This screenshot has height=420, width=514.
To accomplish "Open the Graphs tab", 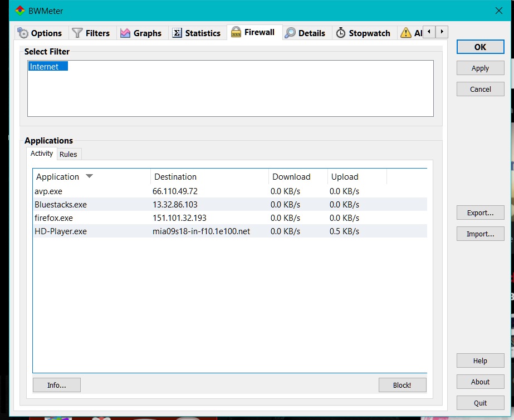I will tap(141, 33).
